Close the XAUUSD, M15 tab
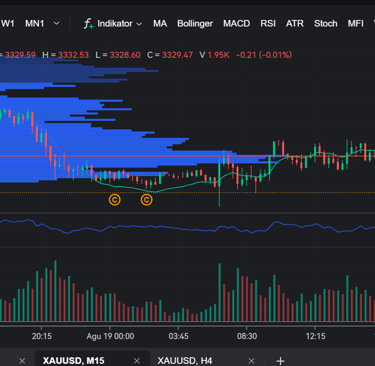Image resolution: width=375 pixels, height=366 pixels. (x=137, y=361)
